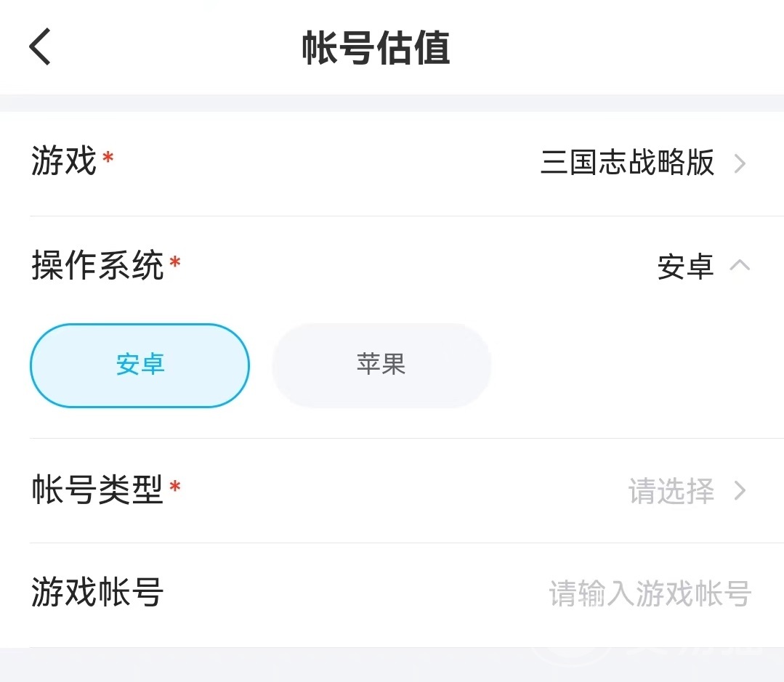Tap the back arrow icon
Viewport: 784px width, 682px height.
40,47
